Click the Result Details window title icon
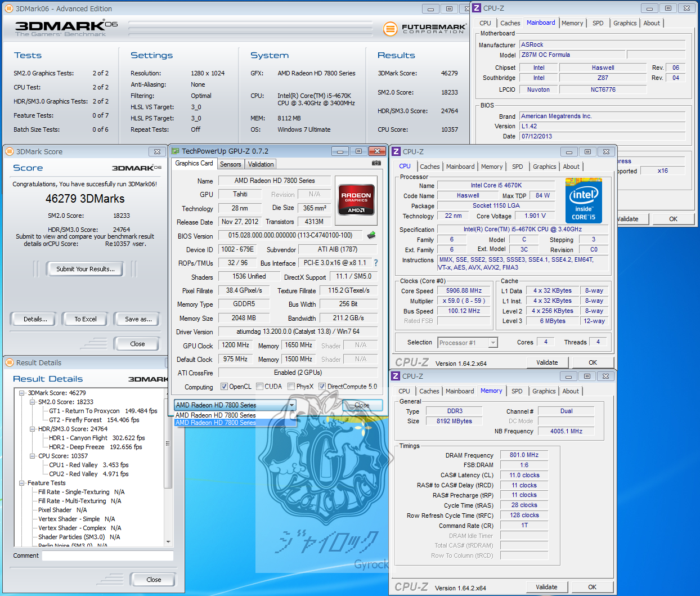700x596 pixels. click(x=9, y=362)
